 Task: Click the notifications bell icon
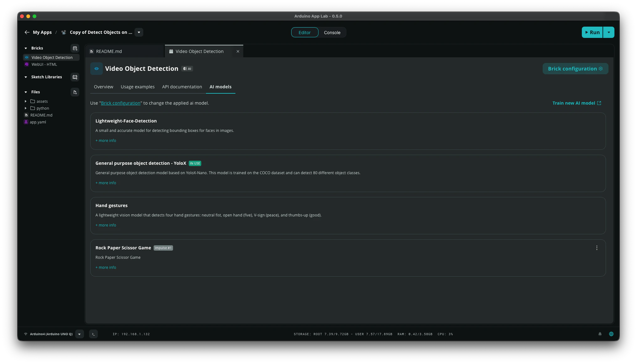click(x=600, y=334)
